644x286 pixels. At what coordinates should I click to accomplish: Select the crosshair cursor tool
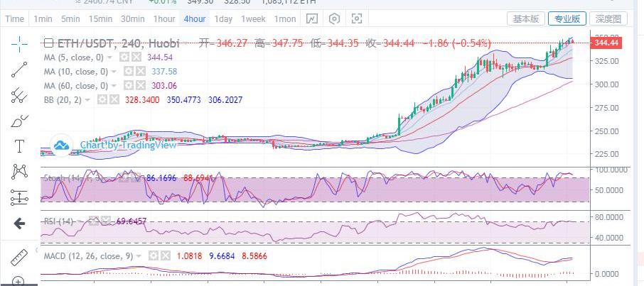[x=19, y=44]
